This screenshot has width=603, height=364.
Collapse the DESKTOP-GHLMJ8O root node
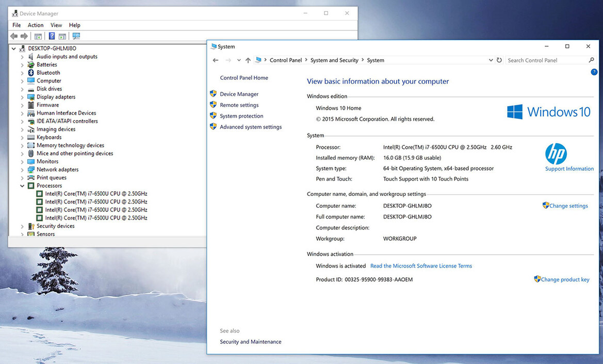pyautogui.click(x=14, y=48)
